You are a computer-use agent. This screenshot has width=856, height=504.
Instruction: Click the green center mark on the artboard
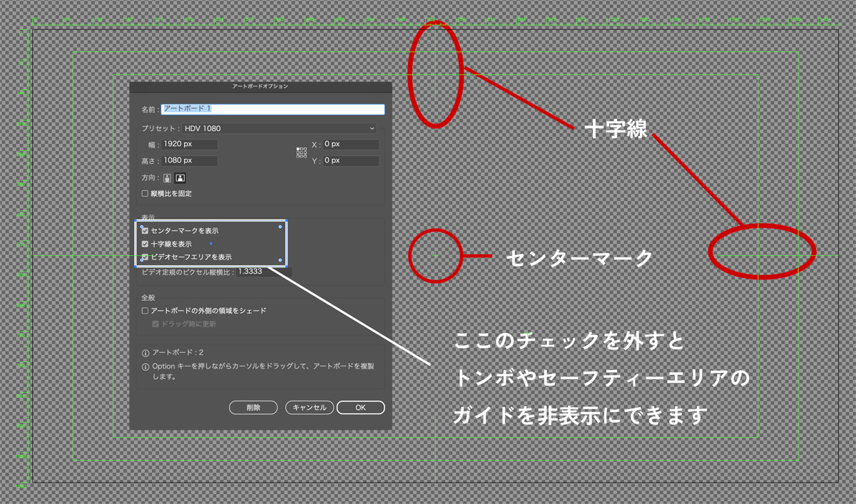click(x=436, y=255)
